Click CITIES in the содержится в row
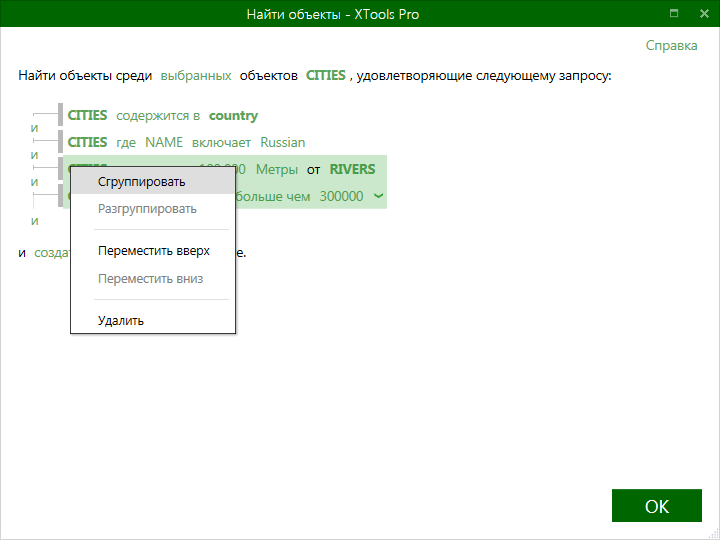The image size is (720, 540). [87, 115]
